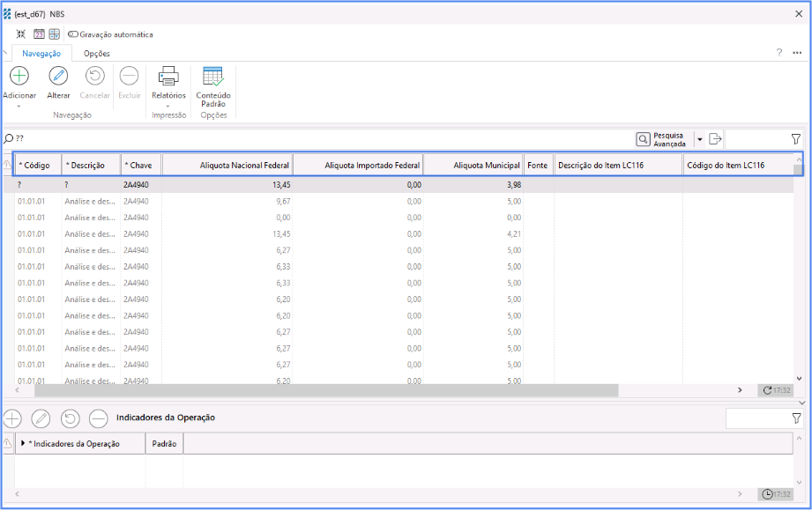
Task: Expand the Relatórios dropdown arrow
Action: click(168, 107)
